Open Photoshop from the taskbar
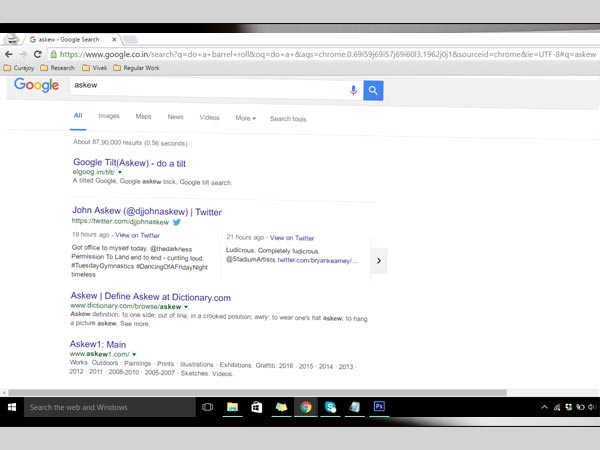This screenshot has height=450, width=600. pos(379,407)
